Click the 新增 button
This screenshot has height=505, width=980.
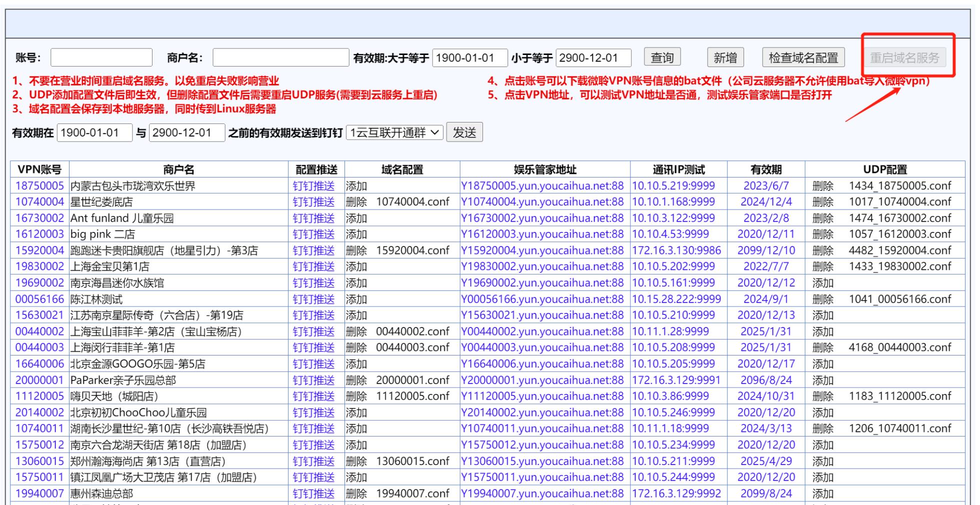(725, 57)
